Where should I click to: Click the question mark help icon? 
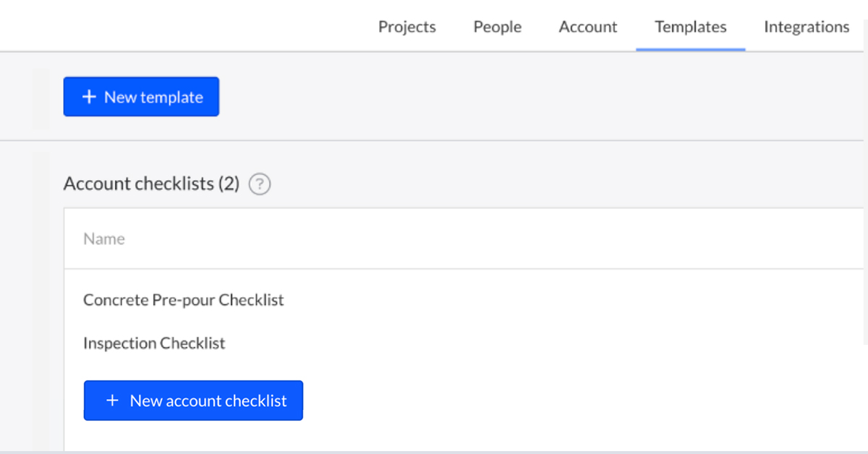click(260, 184)
